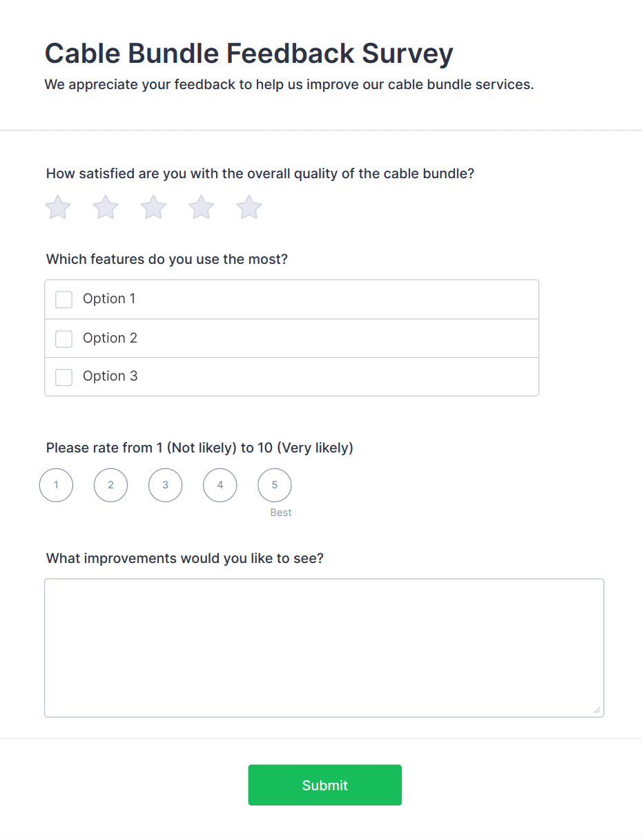
Task: Click the improvements text area
Action: 324,647
